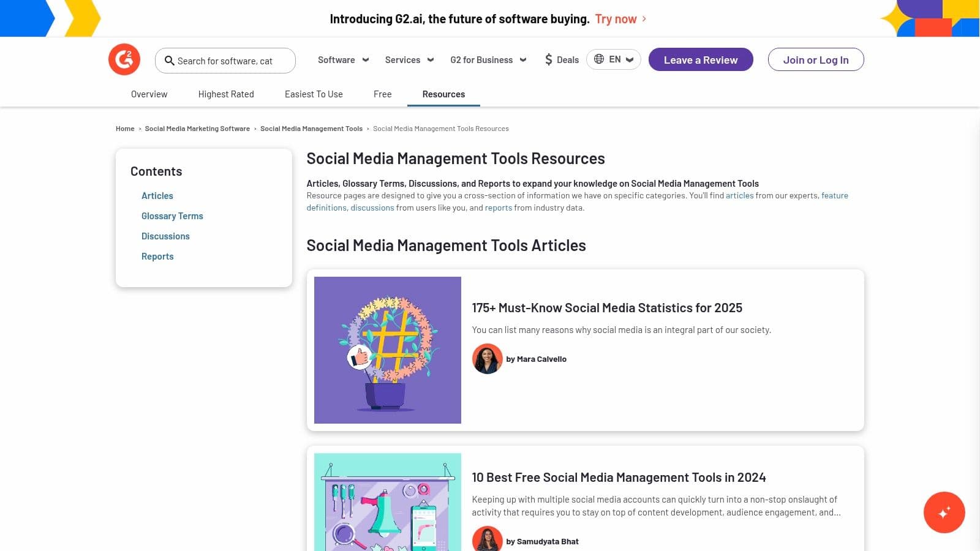This screenshot has width=980, height=551.
Task: Click the globe language icon
Action: (599, 59)
